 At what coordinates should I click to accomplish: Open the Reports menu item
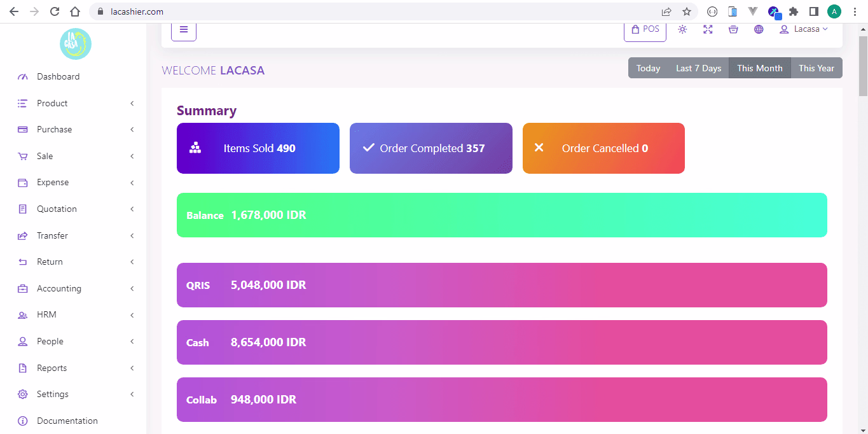click(x=52, y=368)
